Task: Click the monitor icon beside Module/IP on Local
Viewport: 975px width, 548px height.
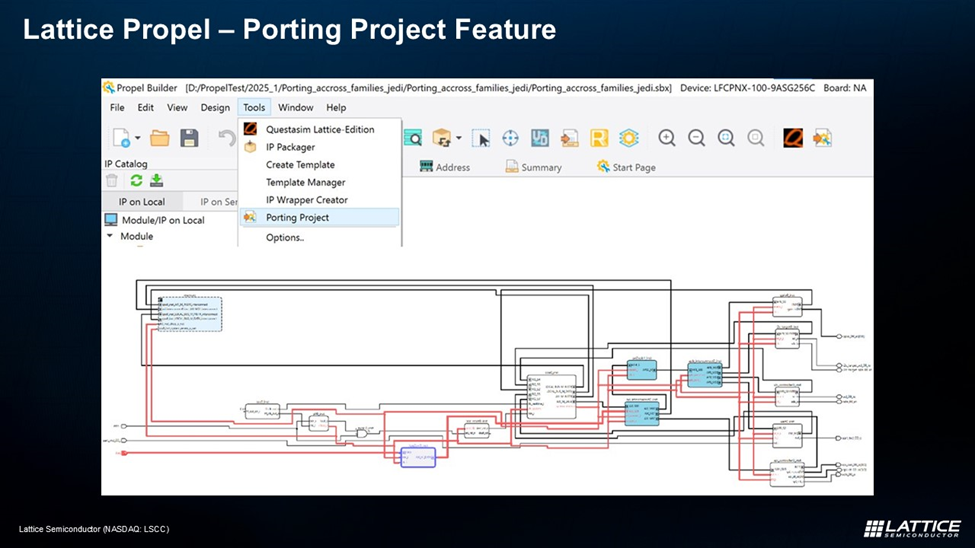Action: click(x=111, y=220)
